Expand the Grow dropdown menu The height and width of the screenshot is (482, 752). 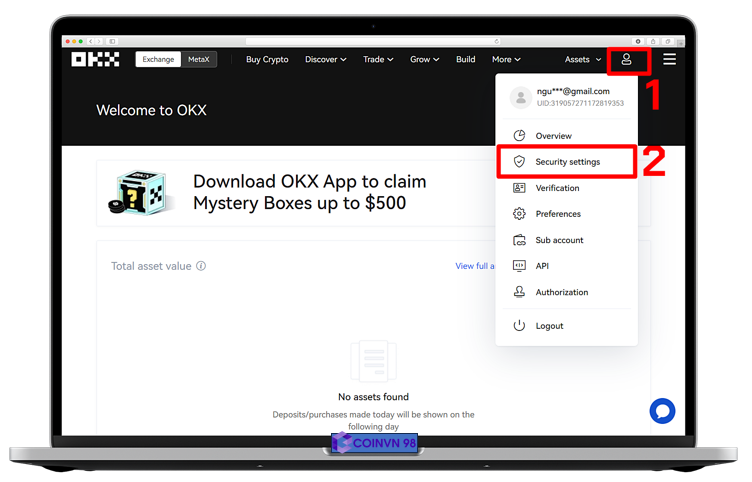coord(424,60)
